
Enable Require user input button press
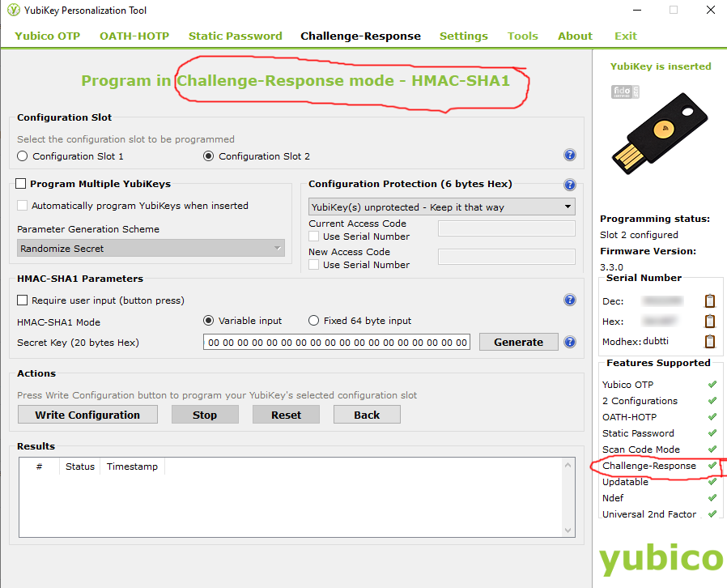point(22,300)
